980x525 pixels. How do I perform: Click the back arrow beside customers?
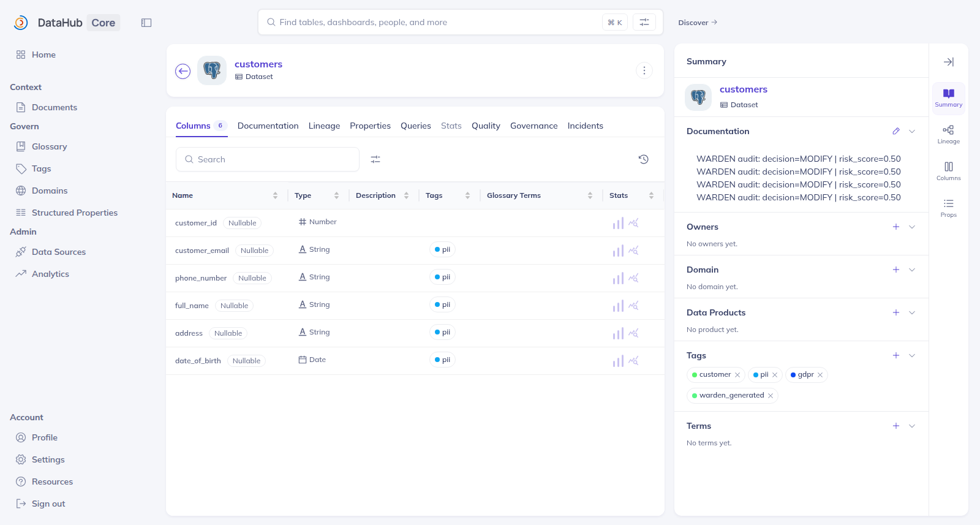(x=183, y=71)
